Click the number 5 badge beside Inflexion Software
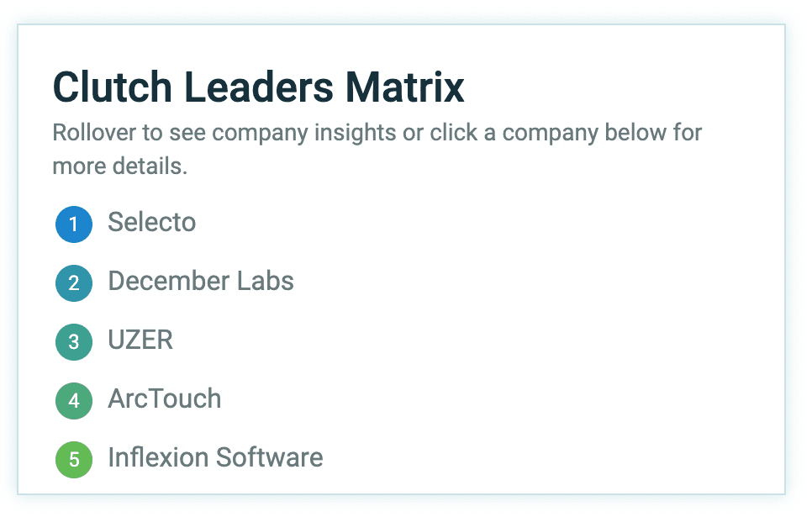The image size is (812, 517). pos(73,459)
